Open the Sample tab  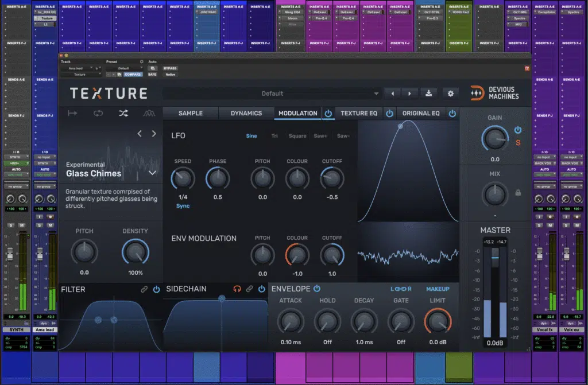coord(191,113)
